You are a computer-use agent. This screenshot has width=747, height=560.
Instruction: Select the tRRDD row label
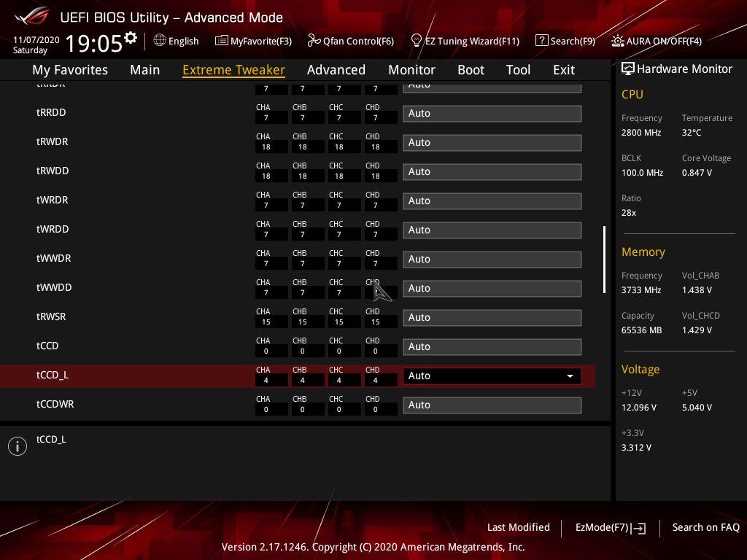pos(51,113)
